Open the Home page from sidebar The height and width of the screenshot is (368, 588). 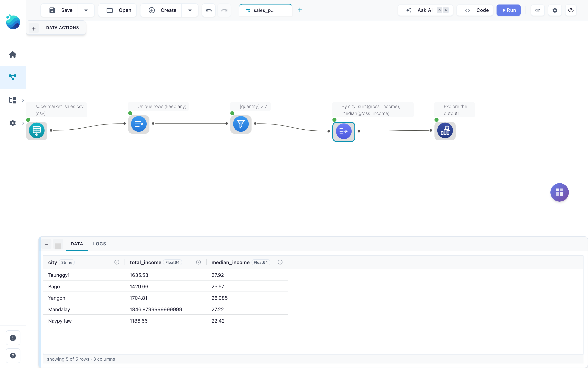pos(13,54)
